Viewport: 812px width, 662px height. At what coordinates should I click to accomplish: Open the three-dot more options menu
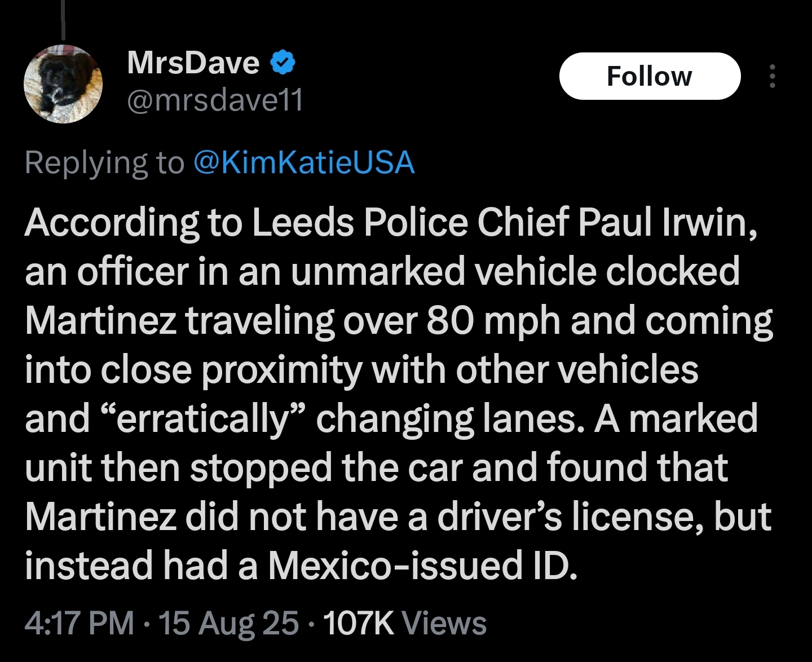[773, 76]
